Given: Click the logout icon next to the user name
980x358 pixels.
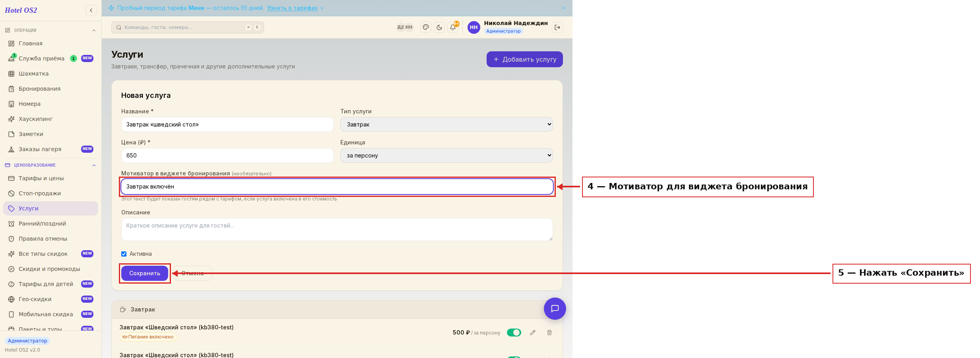Looking at the screenshot, I should [x=557, y=27].
